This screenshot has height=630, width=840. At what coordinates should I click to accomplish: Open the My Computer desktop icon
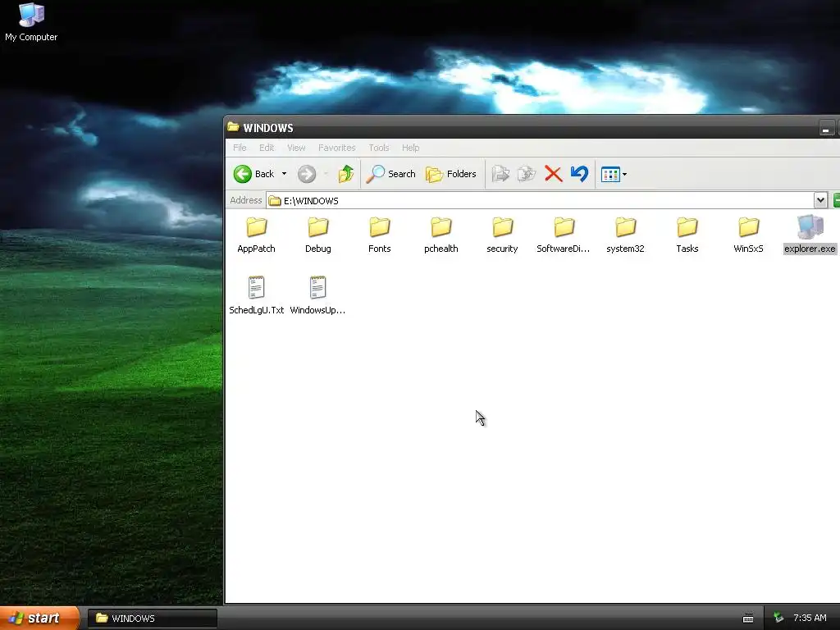[31, 22]
